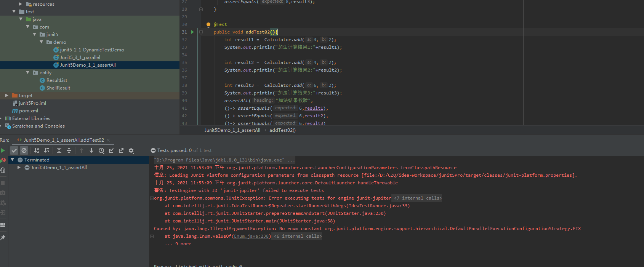Click the green Rerun test button
Image resolution: width=644 pixels, height=267 pixels.
tap(3, 150)
